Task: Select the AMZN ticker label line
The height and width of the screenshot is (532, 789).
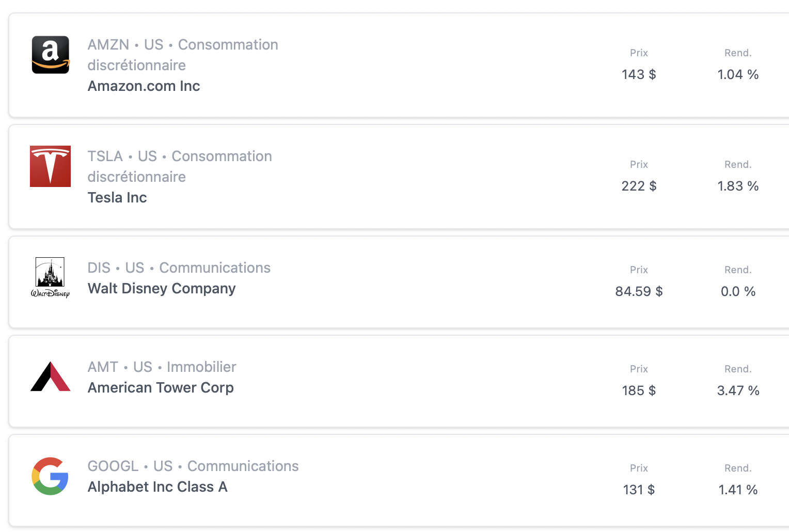Action: tap(183, 55)
